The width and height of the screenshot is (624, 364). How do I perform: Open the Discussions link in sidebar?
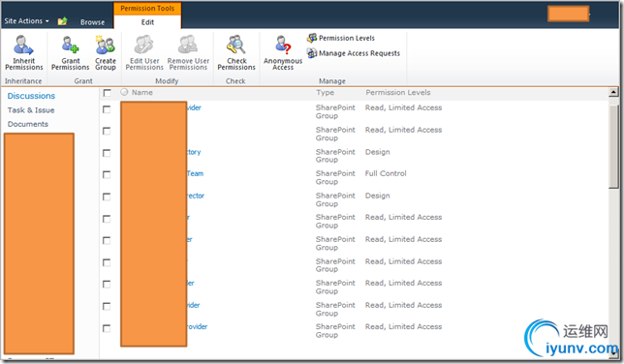click(31, 96)
